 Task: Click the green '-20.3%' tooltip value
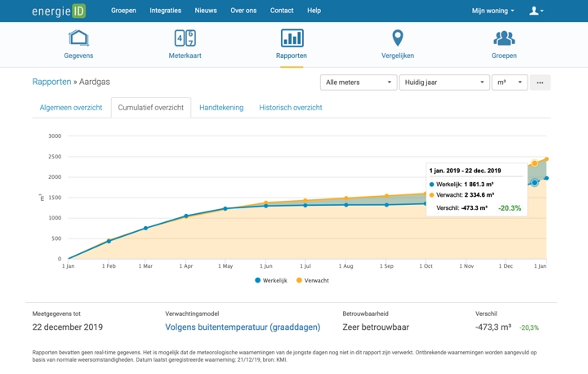tap(510, 208)
